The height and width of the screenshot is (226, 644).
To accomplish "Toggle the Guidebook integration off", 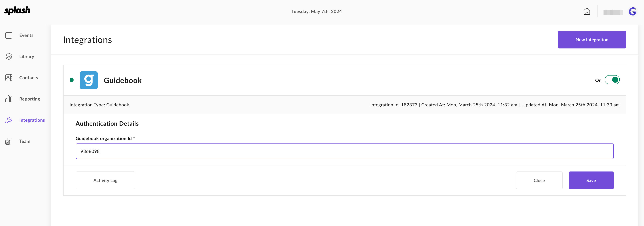I will click(x=612, y=80).
